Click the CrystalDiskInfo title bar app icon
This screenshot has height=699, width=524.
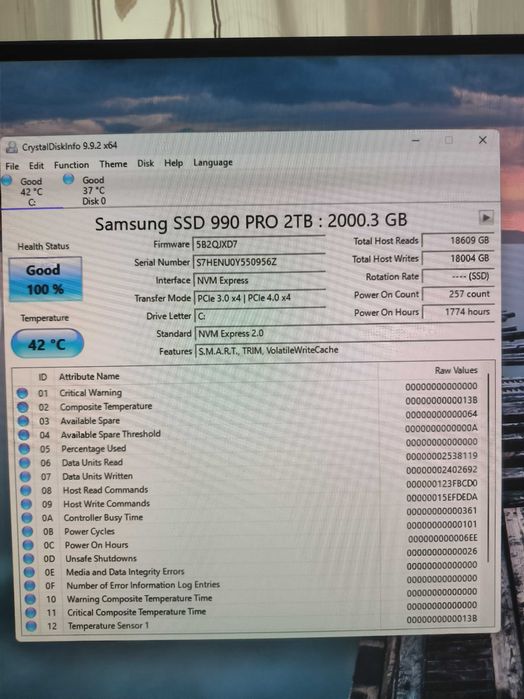tap(12, 147)
